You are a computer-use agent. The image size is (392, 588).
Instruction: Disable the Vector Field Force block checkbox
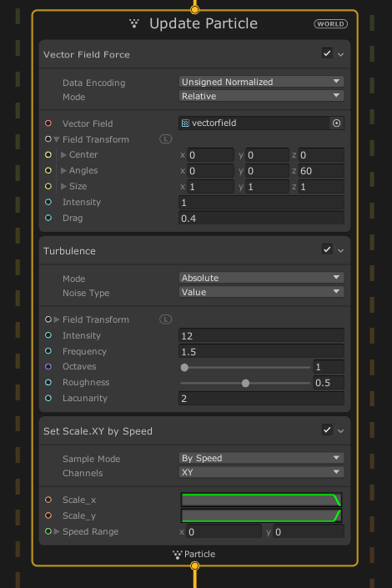coord(327,53)
